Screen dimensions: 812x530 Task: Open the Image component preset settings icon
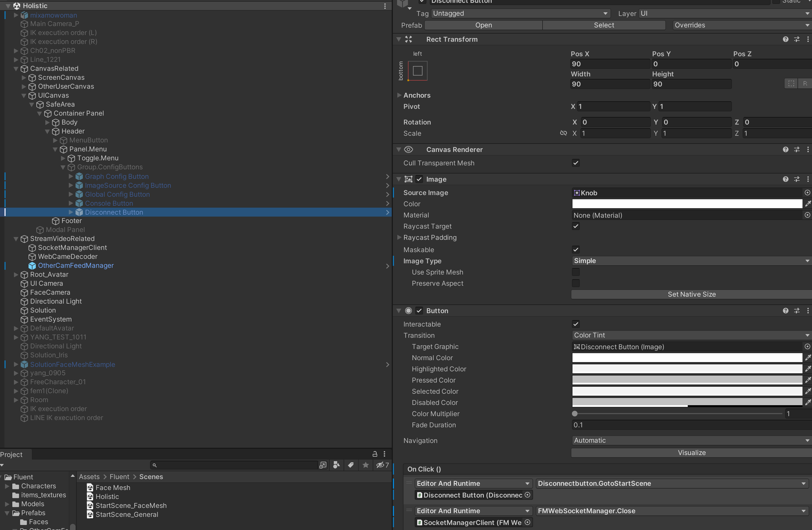797,179
